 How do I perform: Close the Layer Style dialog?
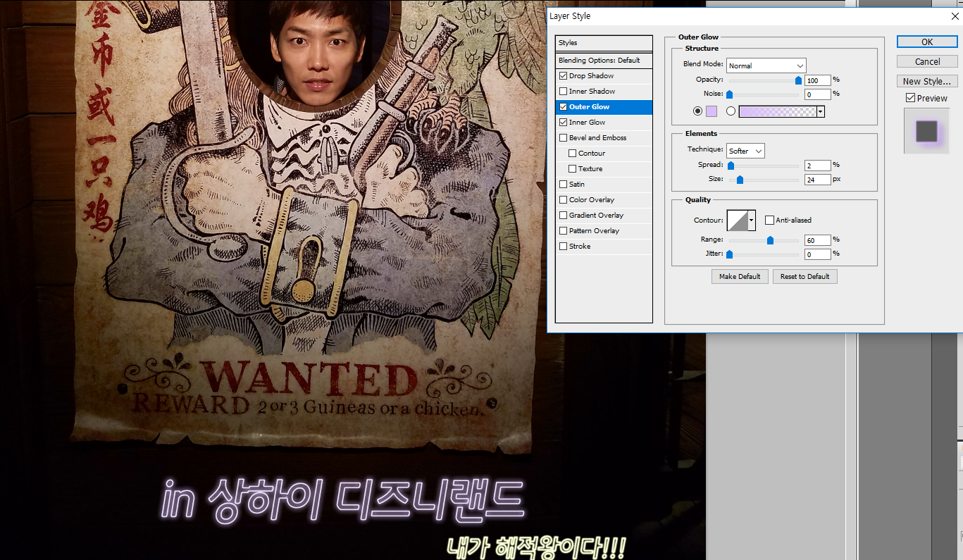pyautogui.click(x=955, y=16)
